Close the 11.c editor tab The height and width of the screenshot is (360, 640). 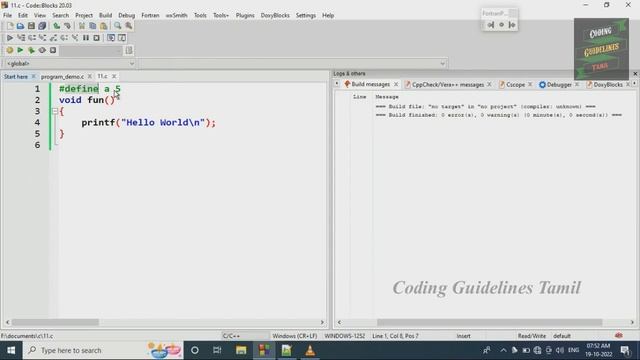click(x=114, y=76)
